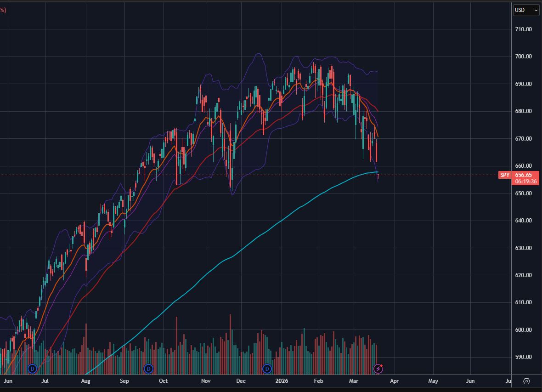Click the 680.00 price axis label
This screenshot has height=392, width=542.
pyautogui.click(x=523, y=111)
